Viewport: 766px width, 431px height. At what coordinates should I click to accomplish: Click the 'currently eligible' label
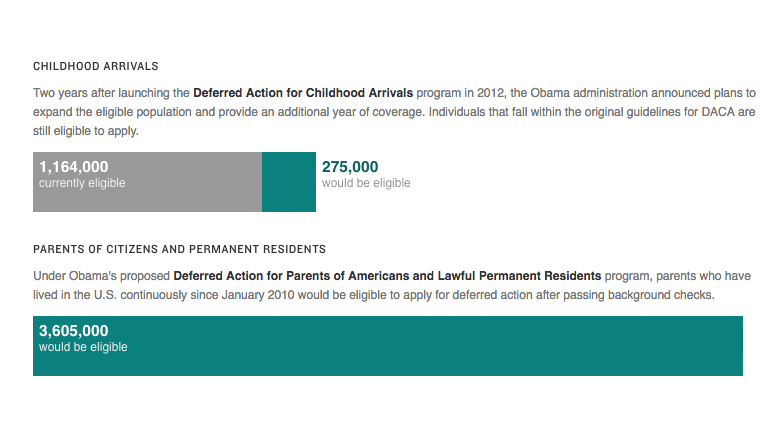[82, 183]
